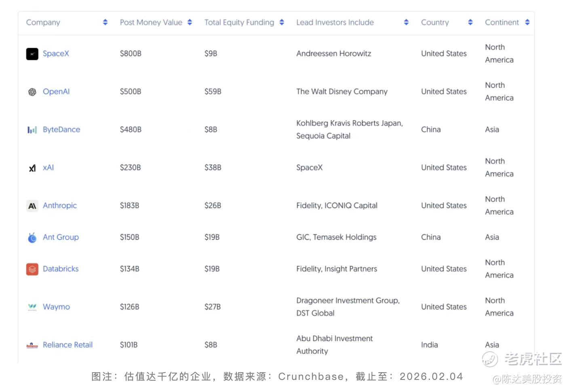Select the $9B equity funding cell
Screen dimensions: 573x392
pos(211,53)
